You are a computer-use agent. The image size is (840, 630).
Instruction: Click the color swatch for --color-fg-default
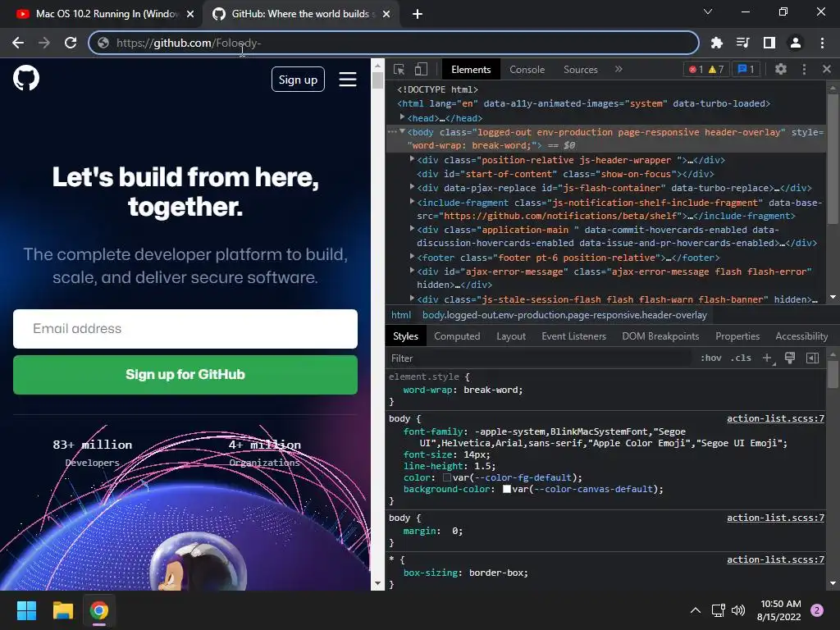[x=447, y=477]
